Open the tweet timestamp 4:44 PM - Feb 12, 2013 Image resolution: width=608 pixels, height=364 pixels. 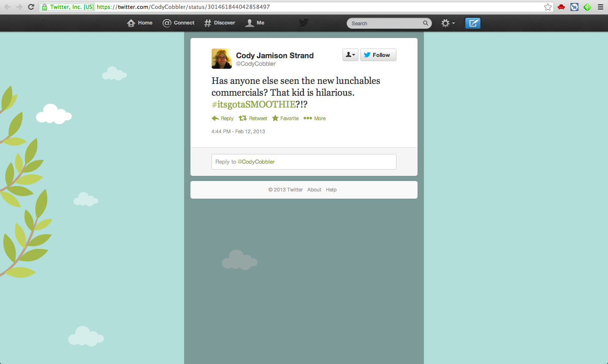[238, 132]
